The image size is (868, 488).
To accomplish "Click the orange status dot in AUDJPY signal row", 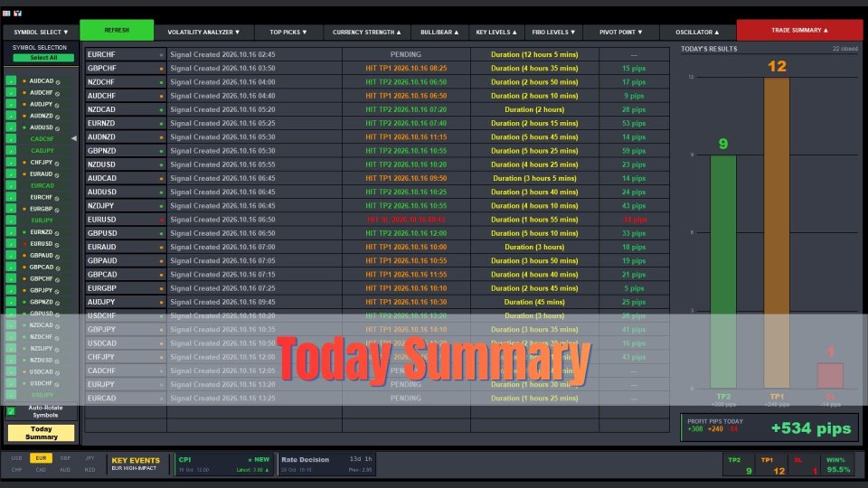I will coord(162,302).
